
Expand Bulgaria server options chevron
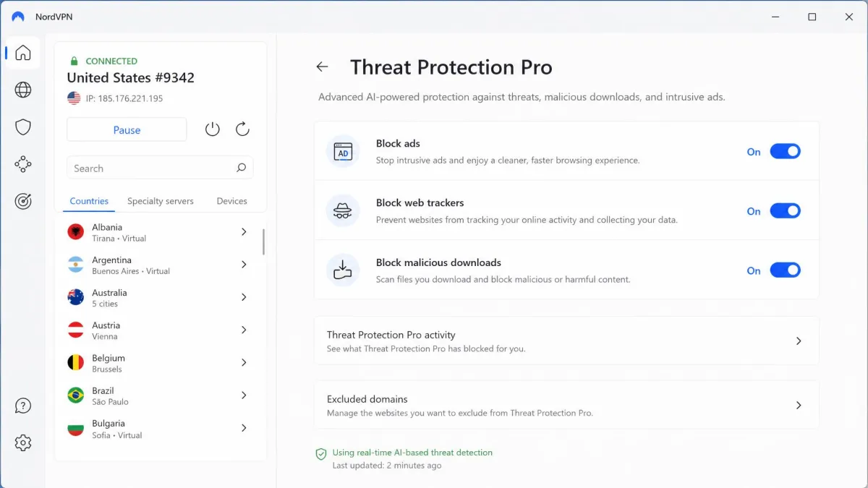(x=244, y=428)
